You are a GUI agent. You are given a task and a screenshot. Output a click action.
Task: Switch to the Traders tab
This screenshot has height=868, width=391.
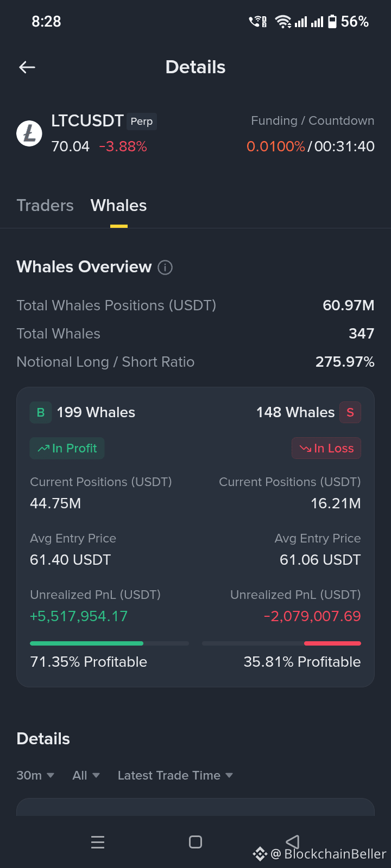coord(45,206)
